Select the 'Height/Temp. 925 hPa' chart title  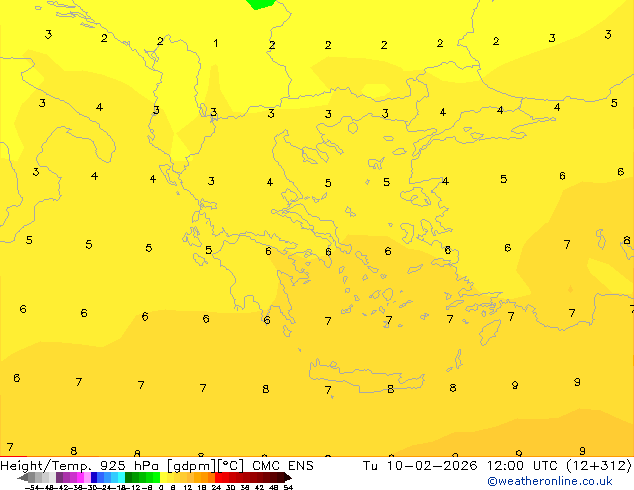79,466
